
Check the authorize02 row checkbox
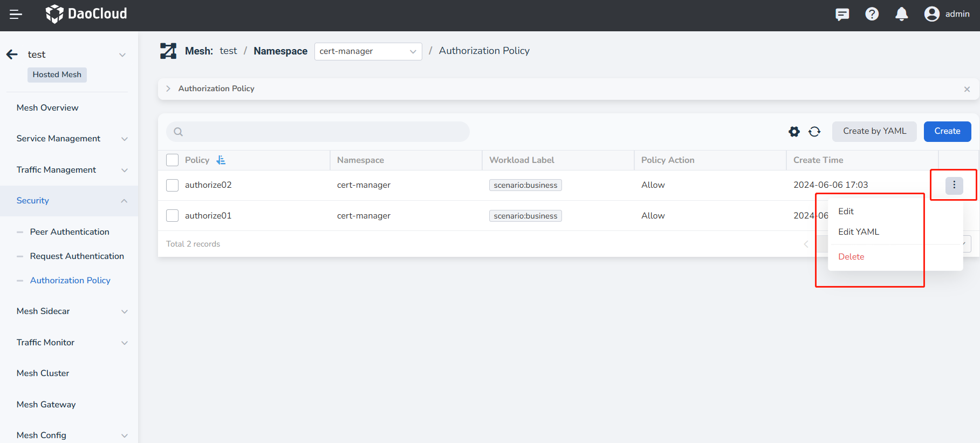point(173,185)
